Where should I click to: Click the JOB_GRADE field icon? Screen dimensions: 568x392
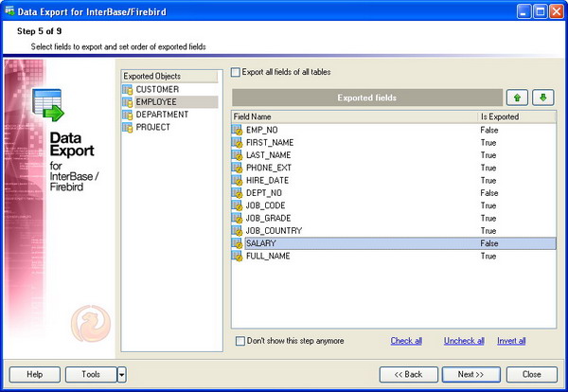click(x=237, y=218)
